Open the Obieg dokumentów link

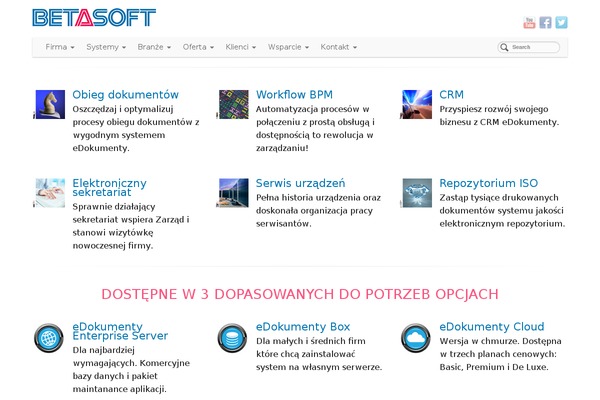[126, 95]
